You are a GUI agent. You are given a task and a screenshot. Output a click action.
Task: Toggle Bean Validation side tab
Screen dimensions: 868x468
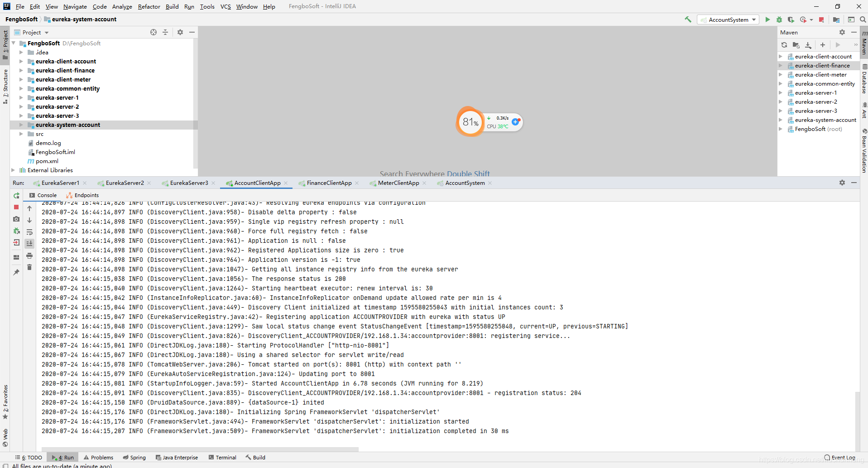(864, 151)
